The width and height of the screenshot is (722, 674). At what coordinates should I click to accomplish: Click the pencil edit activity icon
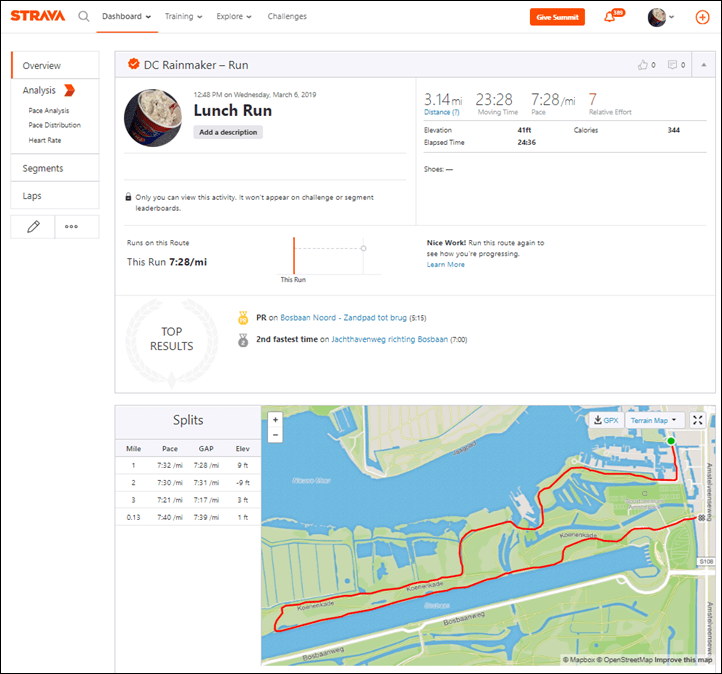pyautogui.click(x=33, y=227)
